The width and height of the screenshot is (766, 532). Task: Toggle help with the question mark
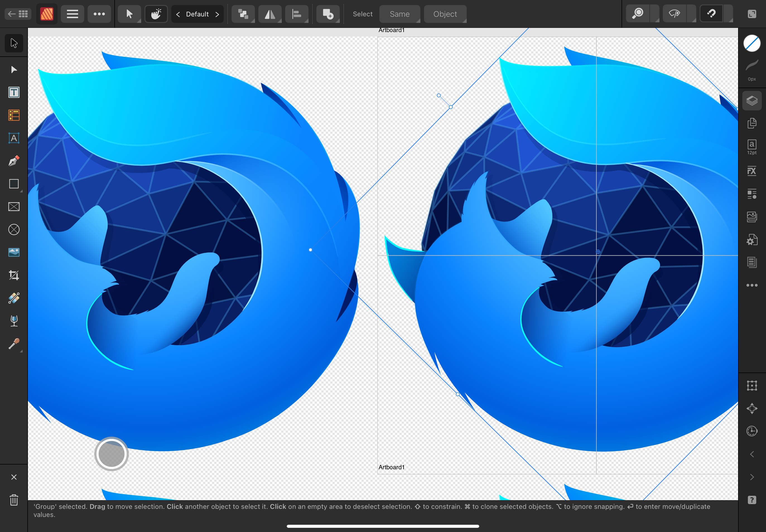(752, 500)
